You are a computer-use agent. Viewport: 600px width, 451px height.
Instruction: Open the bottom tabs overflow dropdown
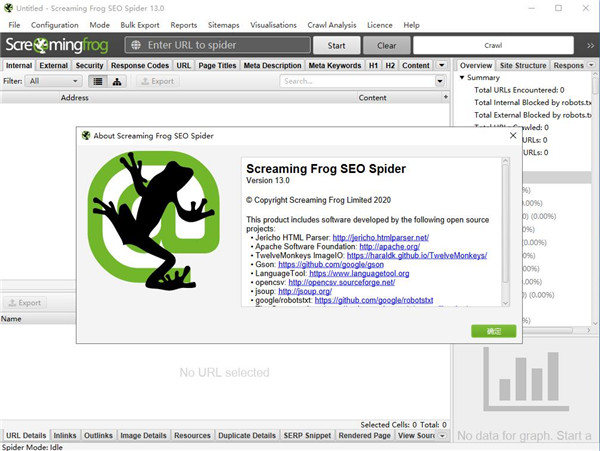(x=443, y=436)
